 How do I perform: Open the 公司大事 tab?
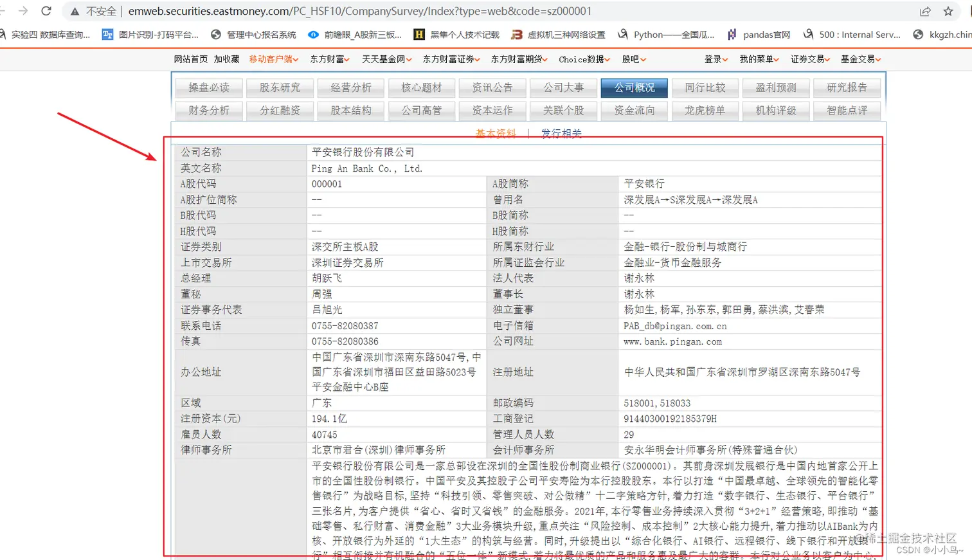(563, 88)
